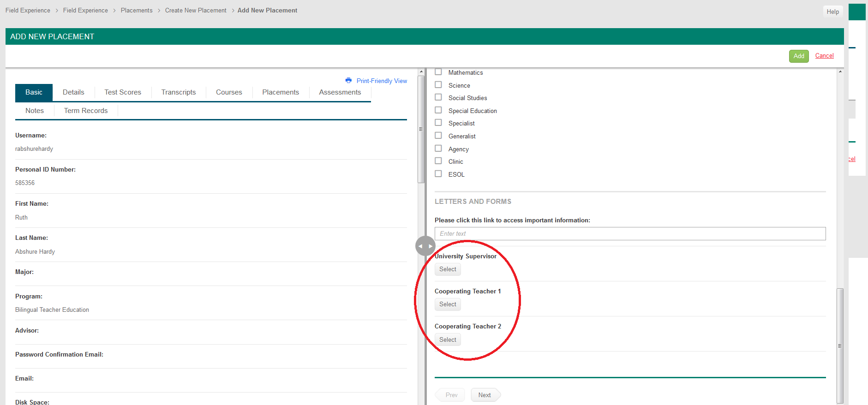Screen dimensions: 868x405
Task: Check the Mathematics checkbox
Action: (x=438, y=72)
